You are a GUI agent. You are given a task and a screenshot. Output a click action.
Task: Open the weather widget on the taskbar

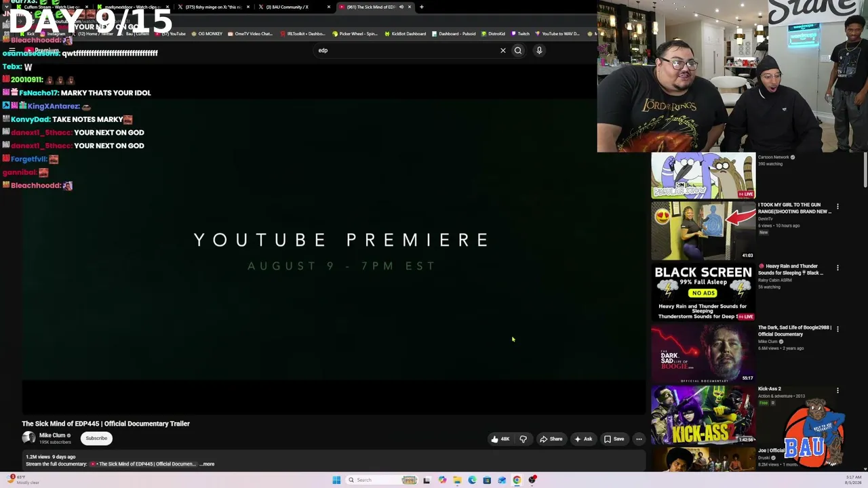click(x=23, y=480)
